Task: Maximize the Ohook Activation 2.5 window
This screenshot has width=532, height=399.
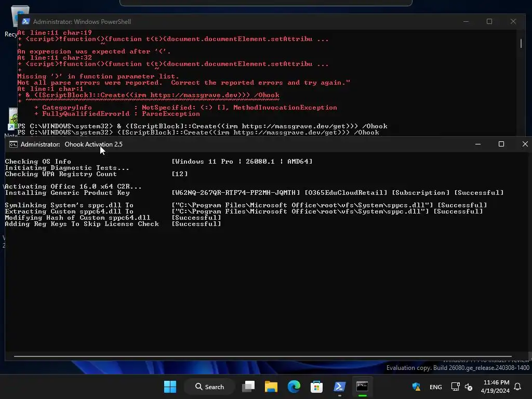Action: pos(501,144)
